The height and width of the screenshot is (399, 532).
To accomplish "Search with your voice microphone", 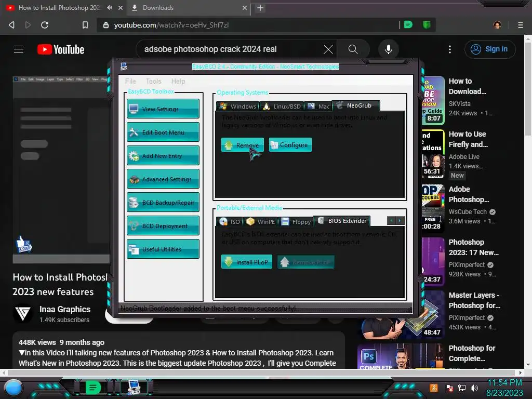I will coord(389,49).
